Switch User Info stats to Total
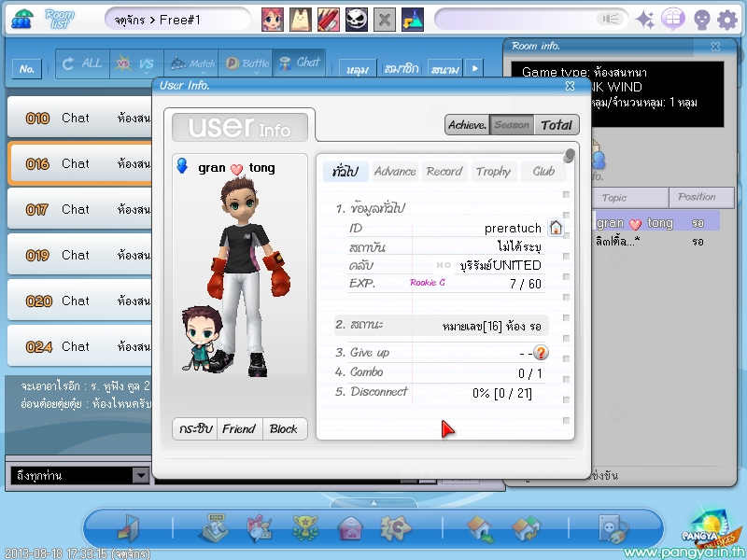 (x=557, y=125)
